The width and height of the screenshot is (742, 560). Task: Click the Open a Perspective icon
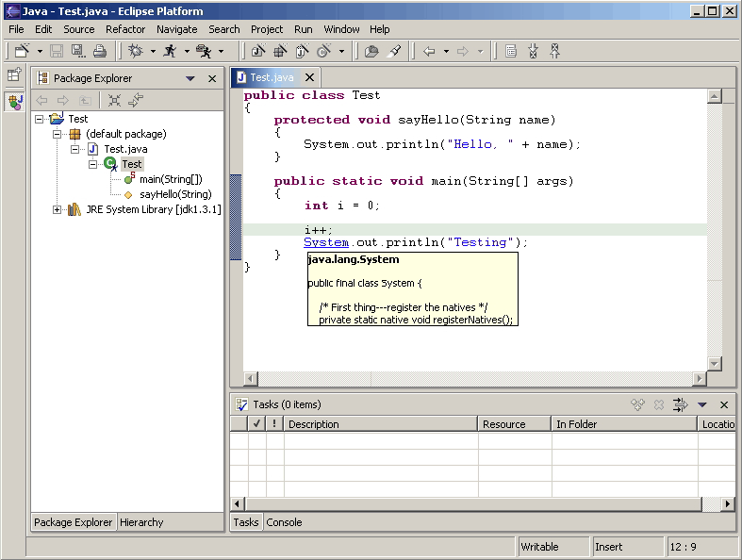[x=14, y=74]
